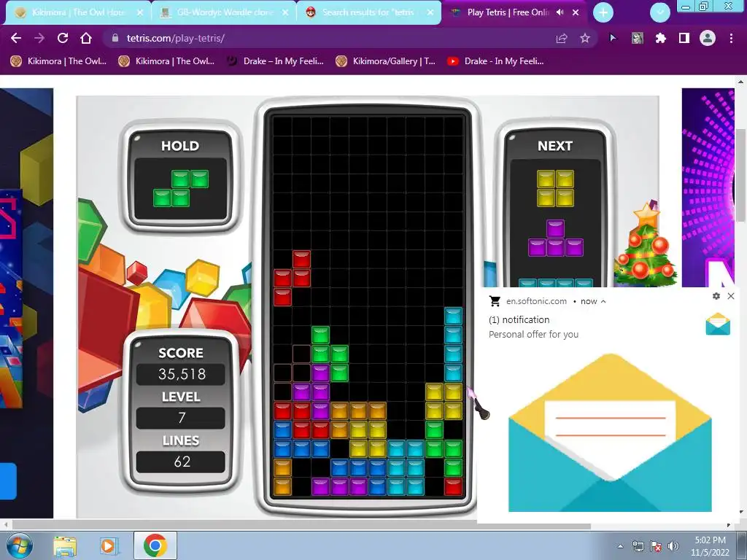Viewport: 747px width, 560px height.
Task: Click the page horizontal scrollbar
Action: click(301, 526)
